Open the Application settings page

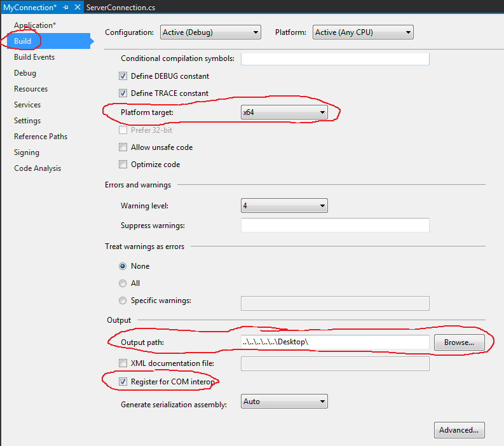pos(35,25)
